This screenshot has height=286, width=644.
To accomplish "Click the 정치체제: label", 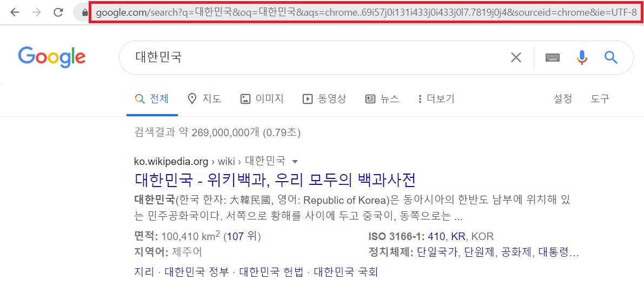I will tap(391, 251).
